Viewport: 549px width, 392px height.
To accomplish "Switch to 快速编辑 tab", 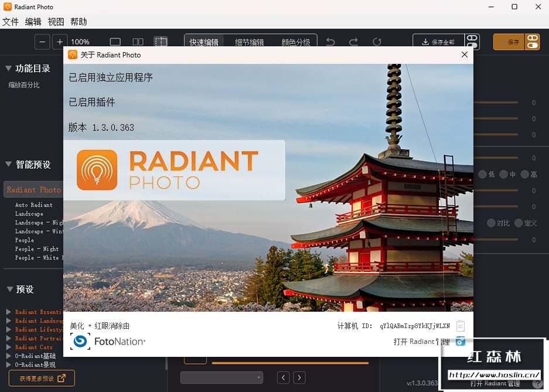I will pos(204,42).
